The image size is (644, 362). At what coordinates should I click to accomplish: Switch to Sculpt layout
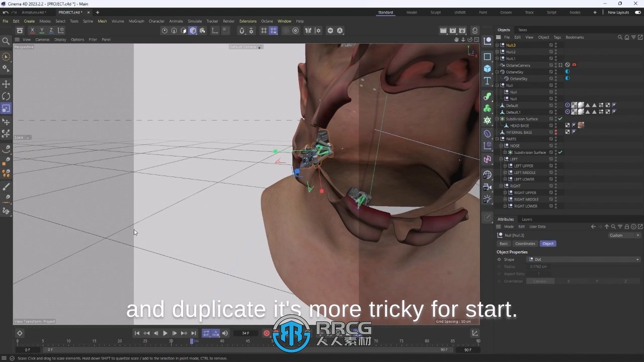(436, 12)
